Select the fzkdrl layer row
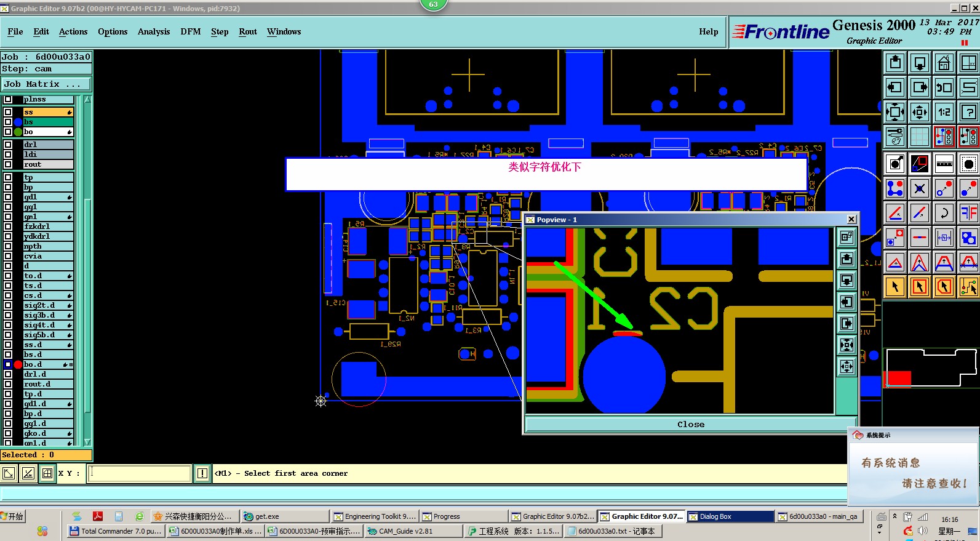 (49, 226)
